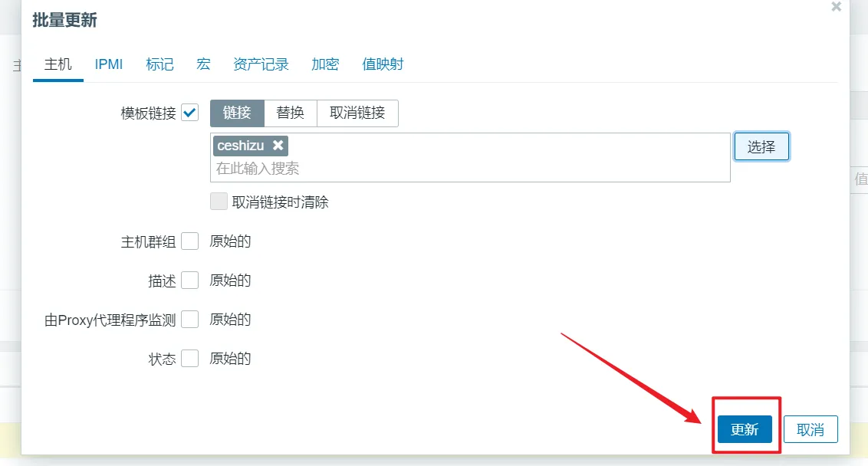Check the 由Proxy代理程序监测 checkbox
The width and height of the screenshot is (868, 466).
pos(190,320)
